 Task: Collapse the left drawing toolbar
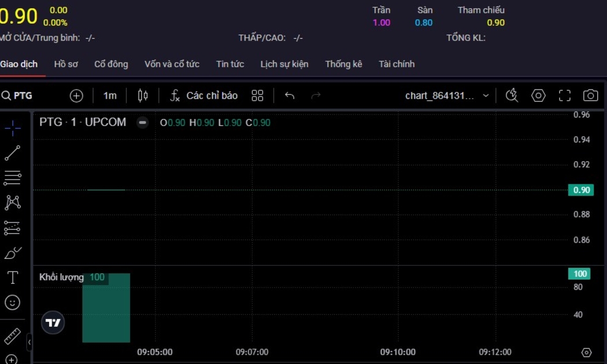(x=29, y=342)
